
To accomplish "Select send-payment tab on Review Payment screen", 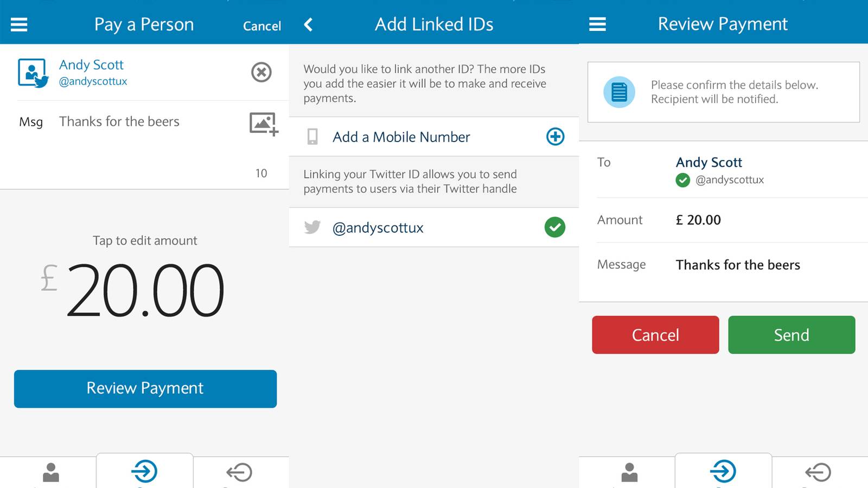I will 723,471.
